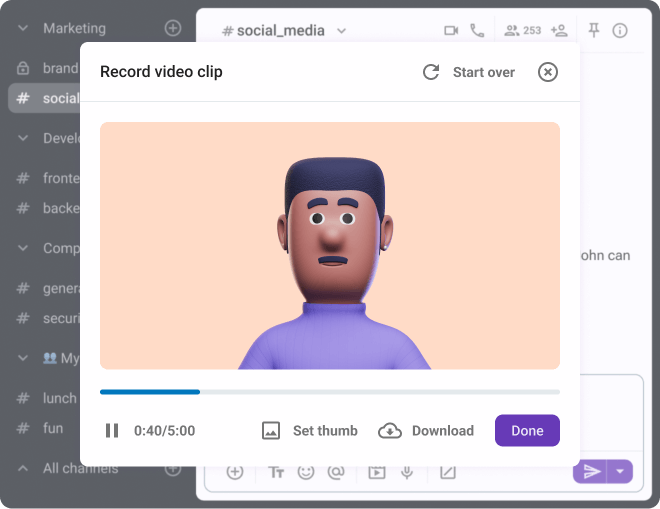Image resolution: width=660 pixels, height=509 pixels.
Task: Open the fronte… channel
Action: [47, 178]
